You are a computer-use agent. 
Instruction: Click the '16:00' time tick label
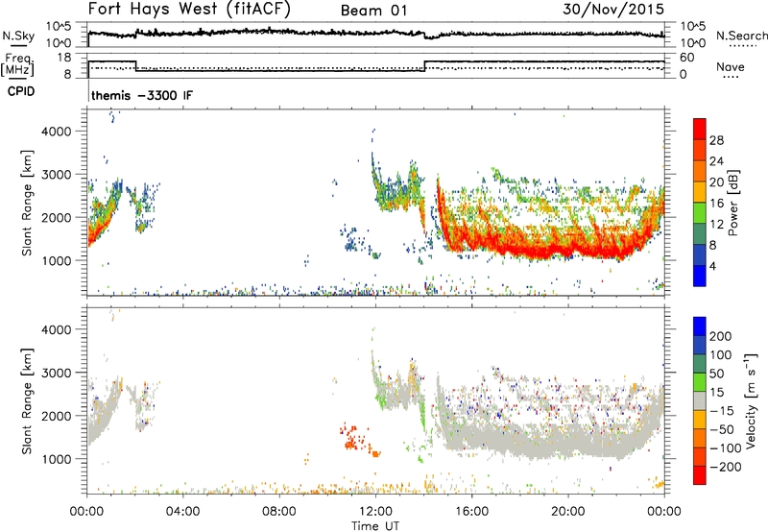coord(471,512)
